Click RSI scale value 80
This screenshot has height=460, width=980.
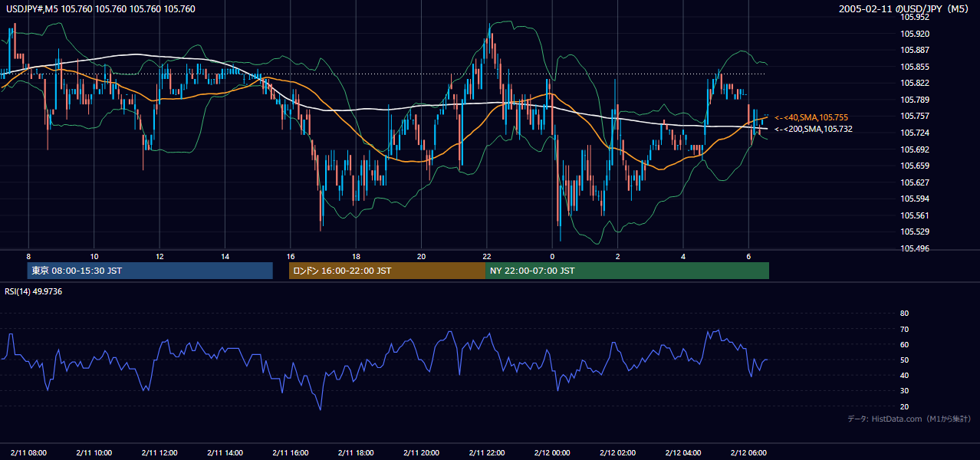click(905, 314)
